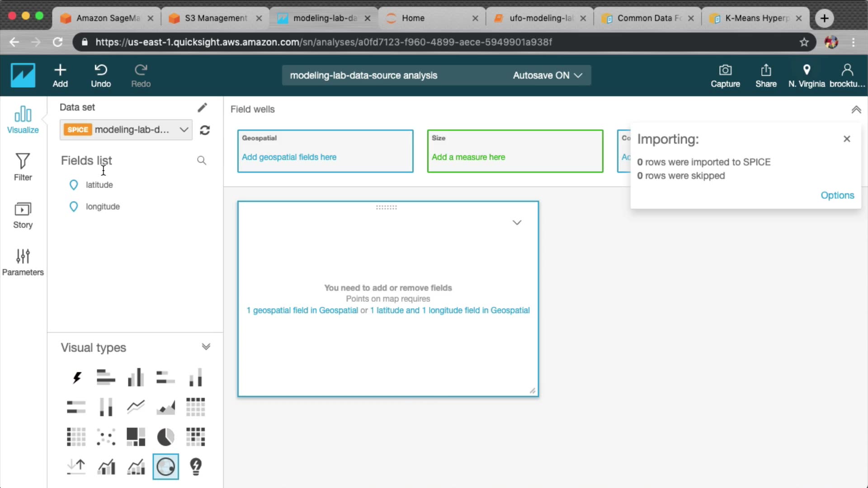
Task: Expand the SPICE data set selector
Action: tap(184, 130)
